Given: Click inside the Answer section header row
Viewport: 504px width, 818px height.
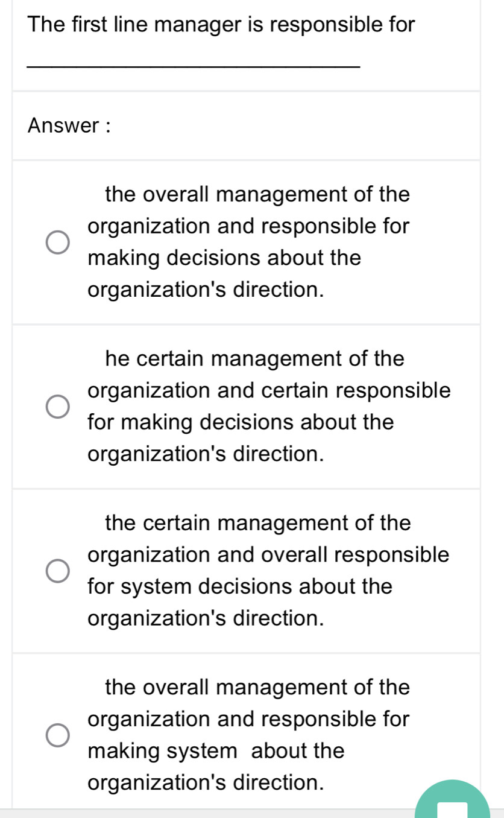Looking at the screenshot, I should (241, 124).
